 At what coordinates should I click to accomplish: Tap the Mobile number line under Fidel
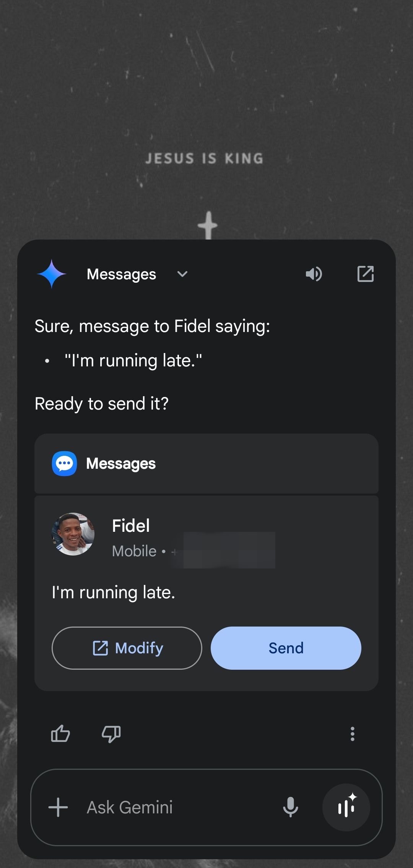tap(193, 551)
